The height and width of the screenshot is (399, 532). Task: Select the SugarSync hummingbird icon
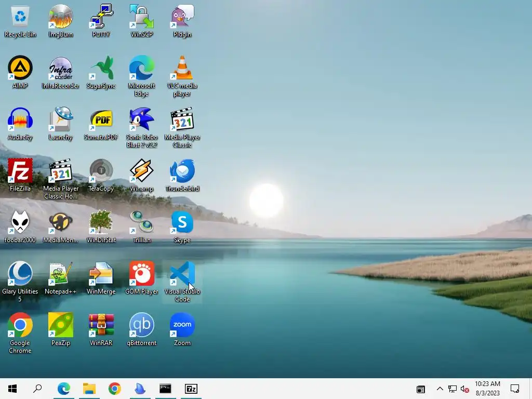tap(101, 72)
